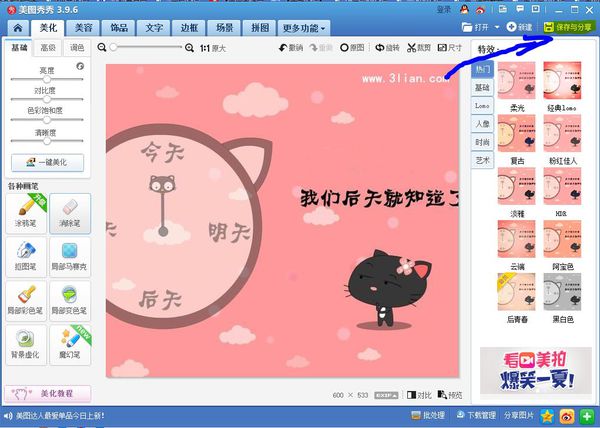Select the 局部马赛克 mosaic tool
600x428 pixels.
coord(70,257)
